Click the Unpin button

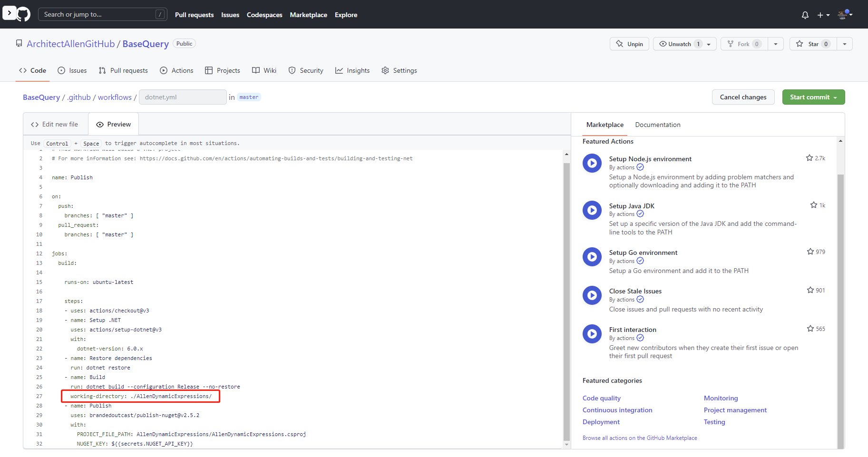(629, 44)
